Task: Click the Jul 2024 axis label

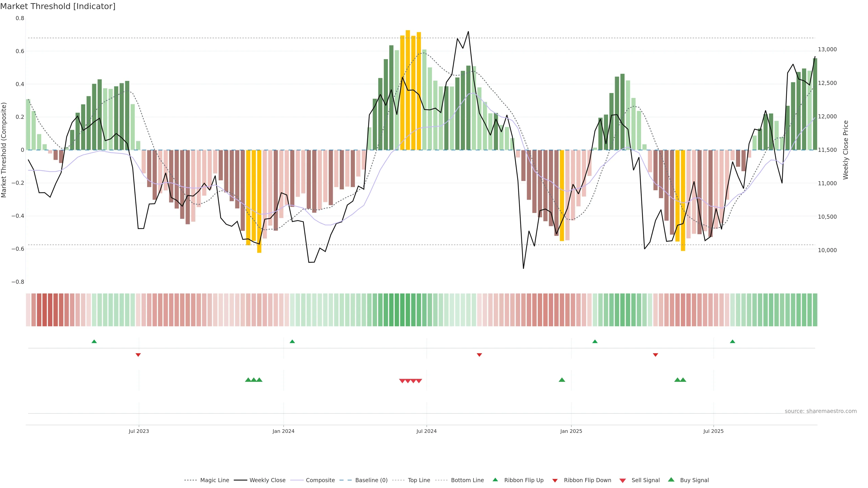Action: 426,431
